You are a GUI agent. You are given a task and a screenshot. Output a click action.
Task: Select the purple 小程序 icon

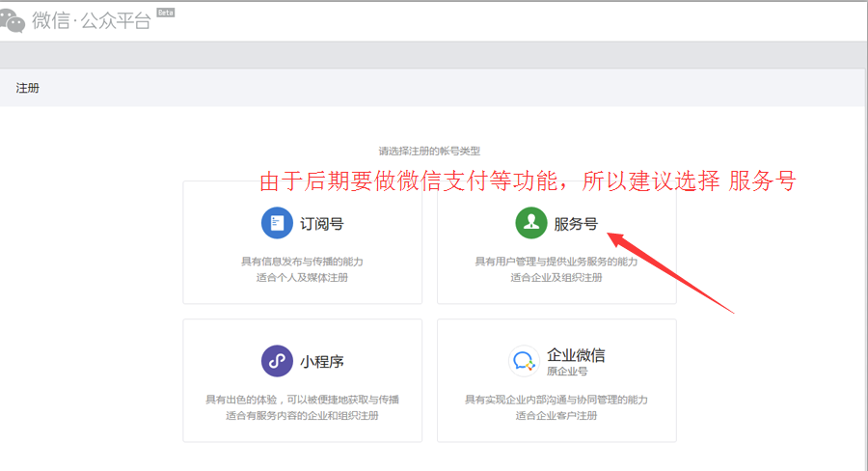[x=277, y=361]
